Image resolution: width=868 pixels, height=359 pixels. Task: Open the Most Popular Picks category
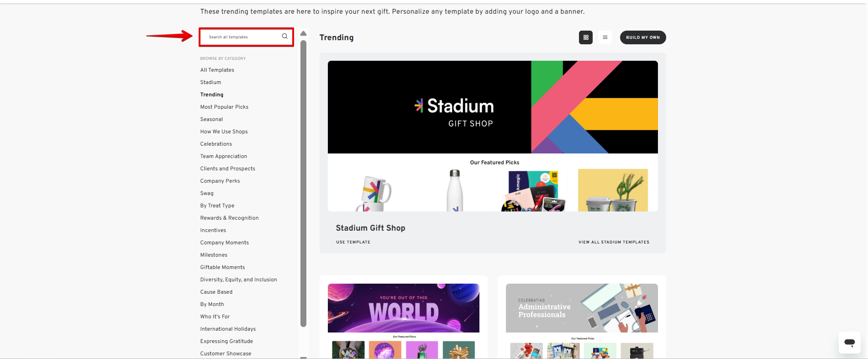(x=224, y=107)
